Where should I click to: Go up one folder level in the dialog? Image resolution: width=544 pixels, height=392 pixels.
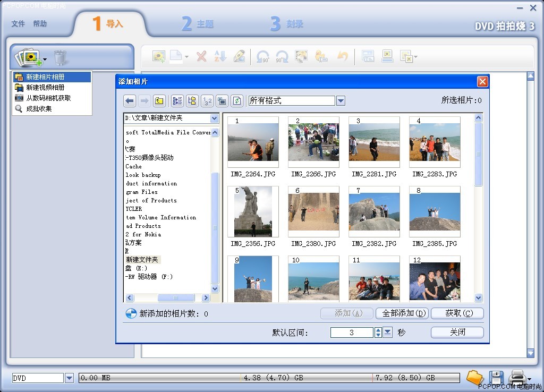[x=159, y=101]
